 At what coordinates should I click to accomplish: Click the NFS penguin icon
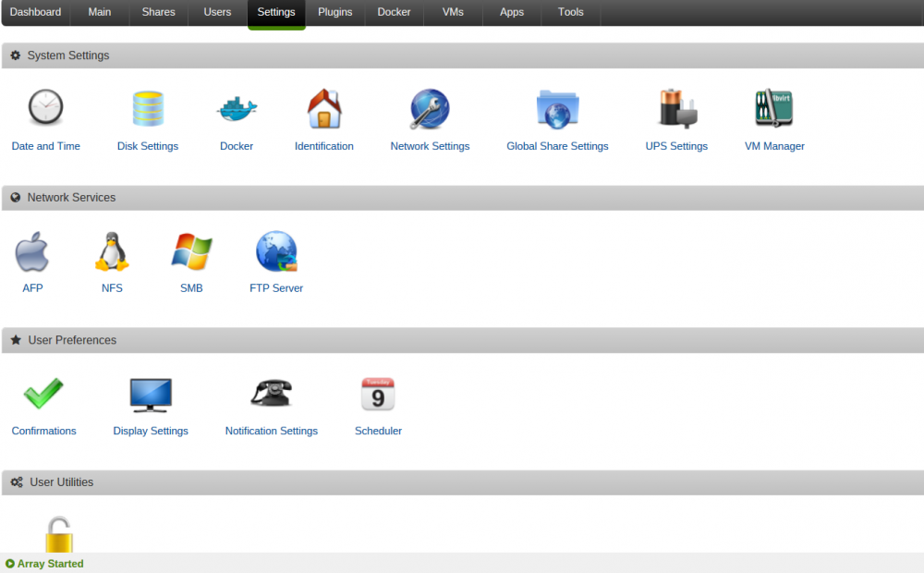coord(112,251)
